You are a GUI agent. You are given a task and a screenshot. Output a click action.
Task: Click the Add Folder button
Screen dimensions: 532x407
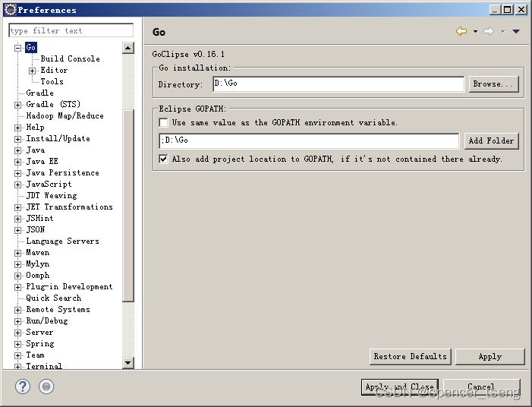point(491,140)
